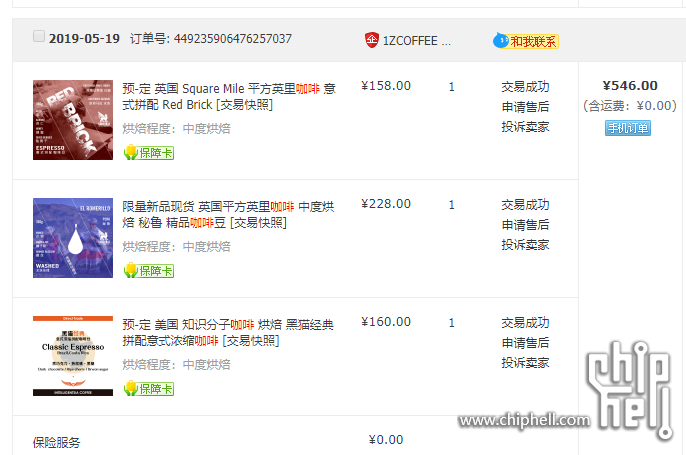Tick the checkbox for order dated 2019-05-19
Viewport: 686px width, 455px height.
tap(39, 36)
